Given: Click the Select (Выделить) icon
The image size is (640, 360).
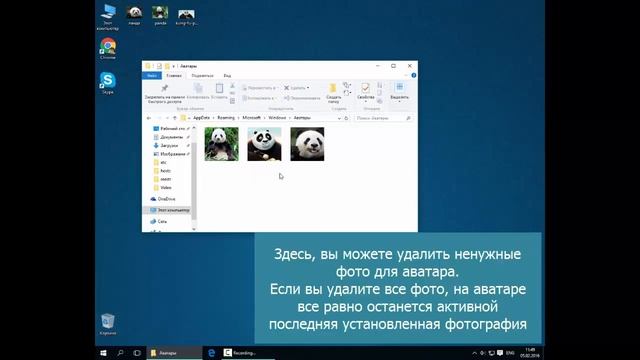Looking at the screenshot, I should [x=399, y=87].
